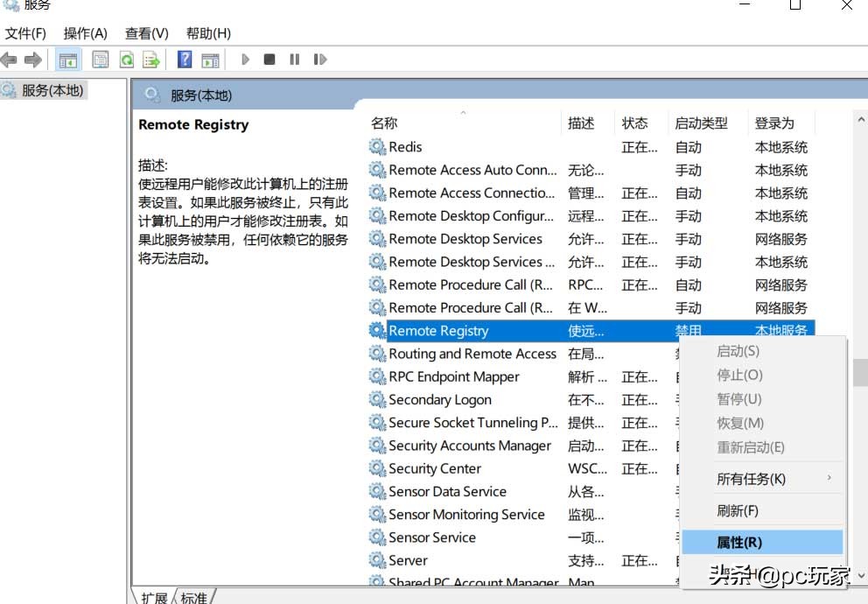Click the Forward navigation arrow
The width and height of the screenshot is (868, 604).
[x=32, y=59]
